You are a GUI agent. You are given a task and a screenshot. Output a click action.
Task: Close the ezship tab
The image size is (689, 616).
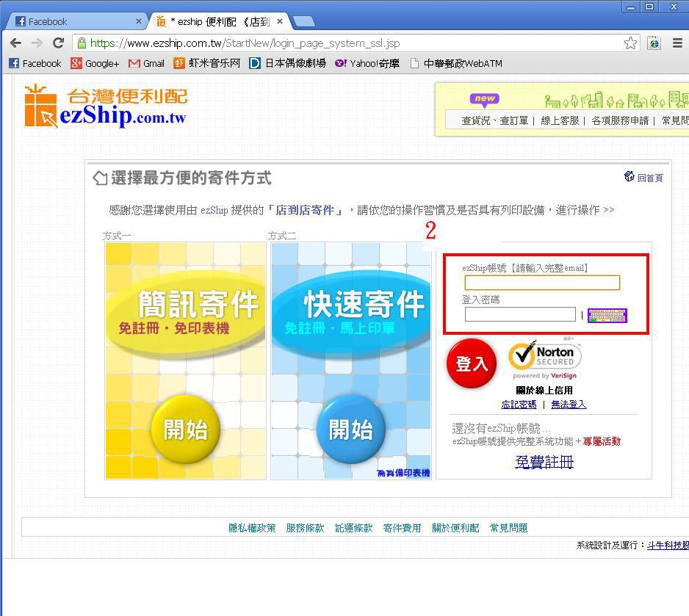[280, 21]
